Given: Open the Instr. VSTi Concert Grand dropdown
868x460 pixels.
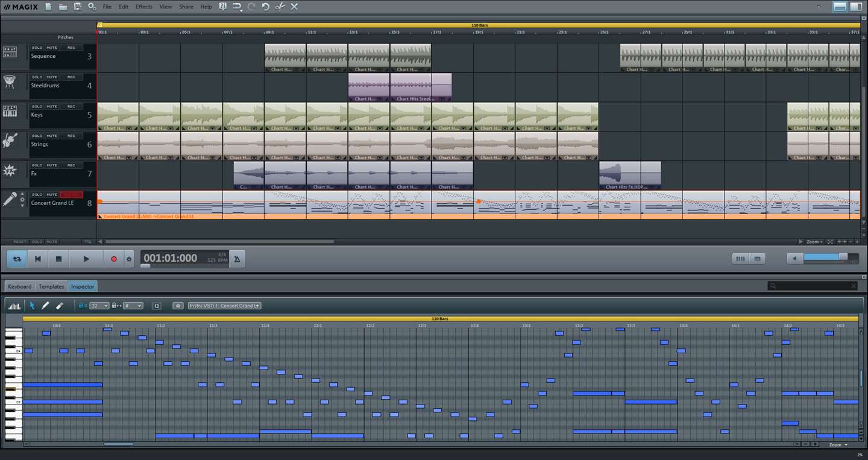Looking at the screenshot, I should pos(224,306).
